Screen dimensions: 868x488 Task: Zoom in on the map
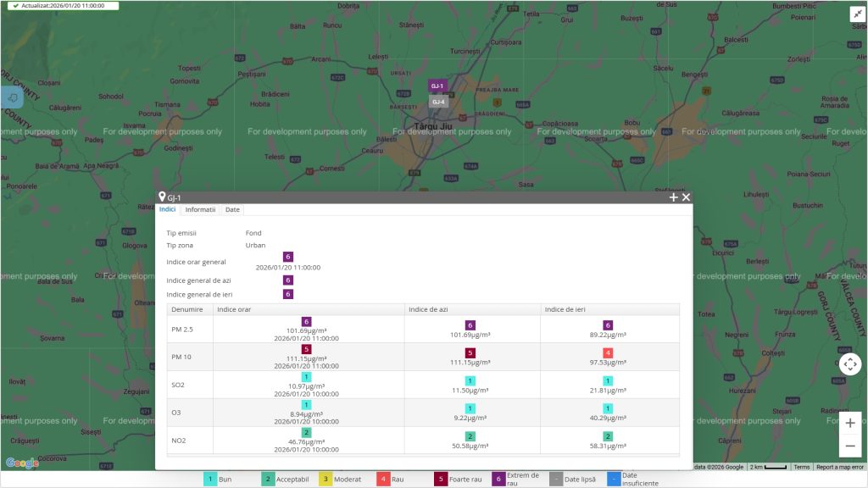click(850, 423)
